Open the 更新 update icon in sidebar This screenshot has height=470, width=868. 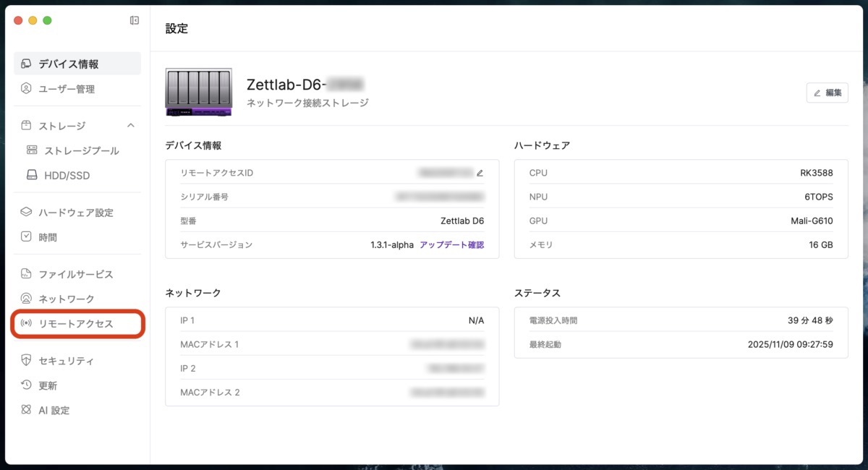pyautogui.click(x=25, y=385)
